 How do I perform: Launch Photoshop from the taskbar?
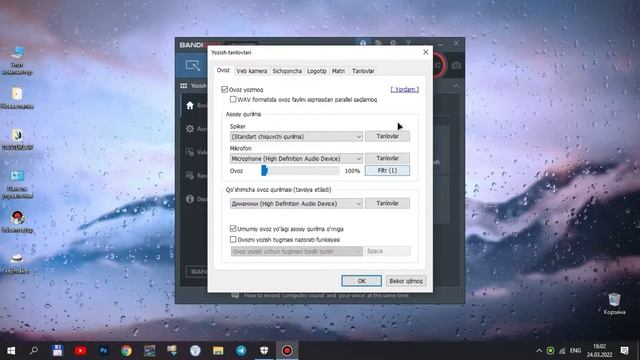click(103, 351)
